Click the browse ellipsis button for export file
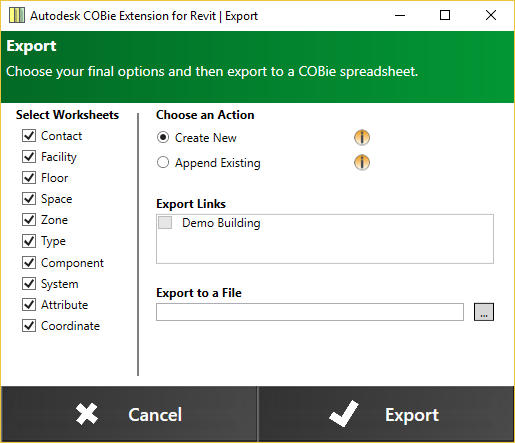The image size is (515, 443). pos(484,312)
